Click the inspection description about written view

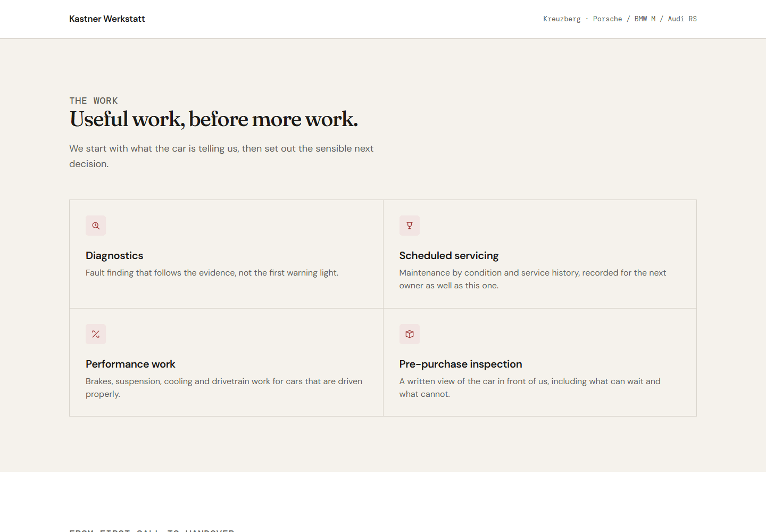coord(530,387)
